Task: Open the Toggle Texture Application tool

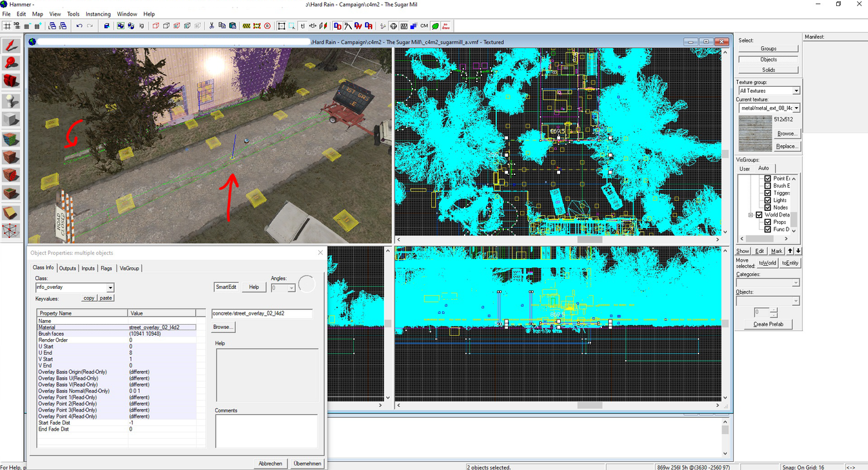Action: coord(11,138)
